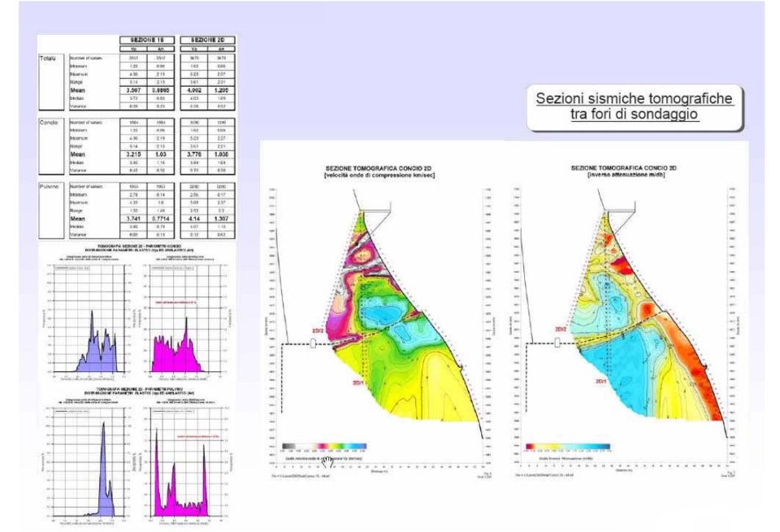The width and height of the screenshot is (780, 532).
Task: Click the Pulvino mean value 0.7714
Action: click(161, 218)
